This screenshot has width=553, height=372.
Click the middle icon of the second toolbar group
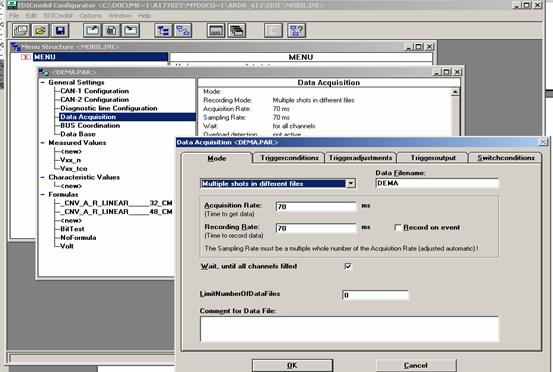[x=111, y=31]
